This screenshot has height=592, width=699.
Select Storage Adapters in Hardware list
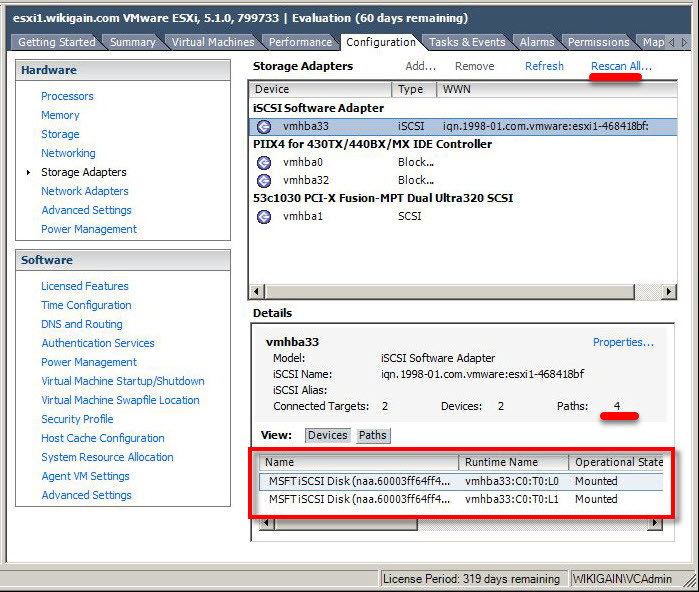click(x=84, y=172)
